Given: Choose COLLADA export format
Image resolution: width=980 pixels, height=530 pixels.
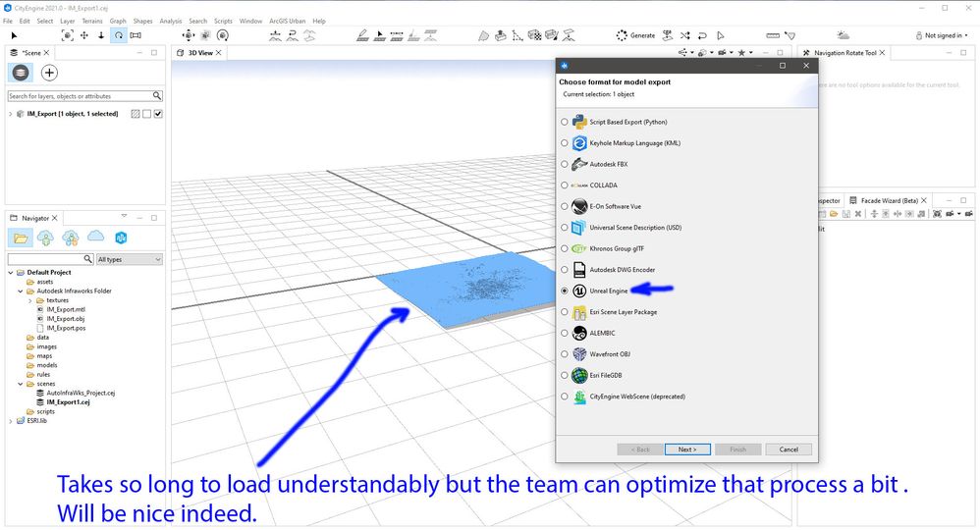Looking at the screenshot, I should [x=565, y=185].
